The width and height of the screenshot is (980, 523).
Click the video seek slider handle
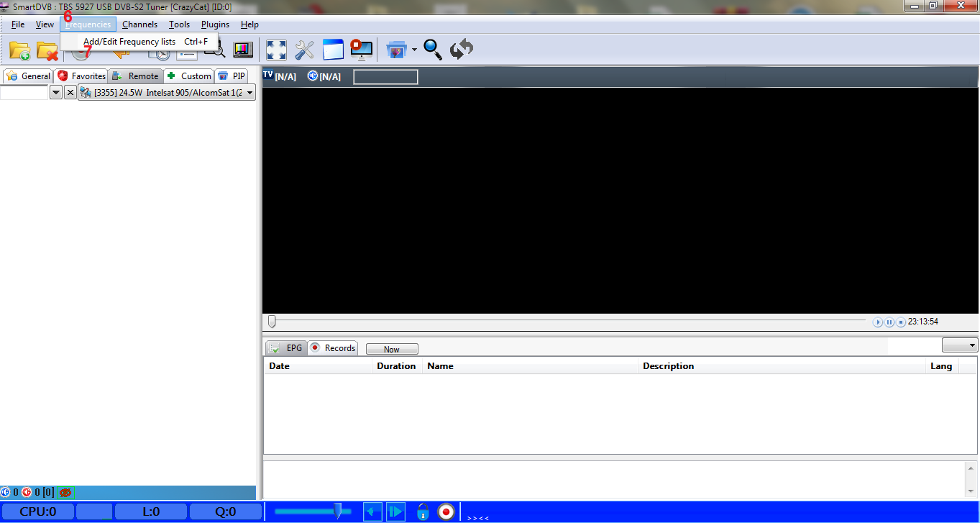tap(272, 321)
